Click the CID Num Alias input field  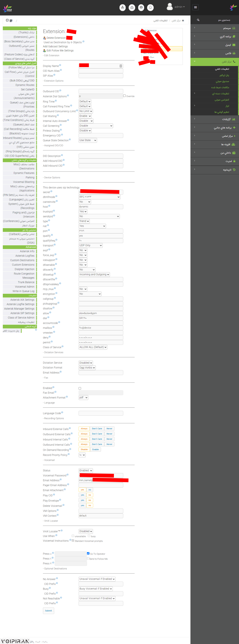101,71
